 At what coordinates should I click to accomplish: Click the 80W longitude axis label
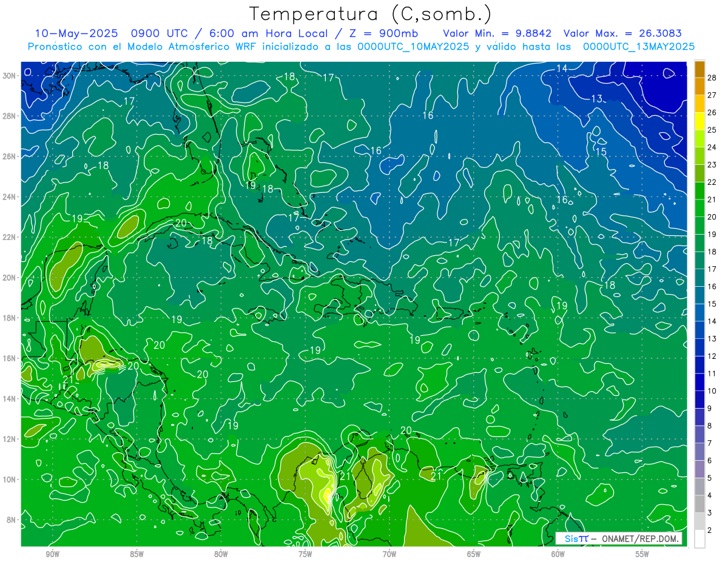(x=221, y=554)
